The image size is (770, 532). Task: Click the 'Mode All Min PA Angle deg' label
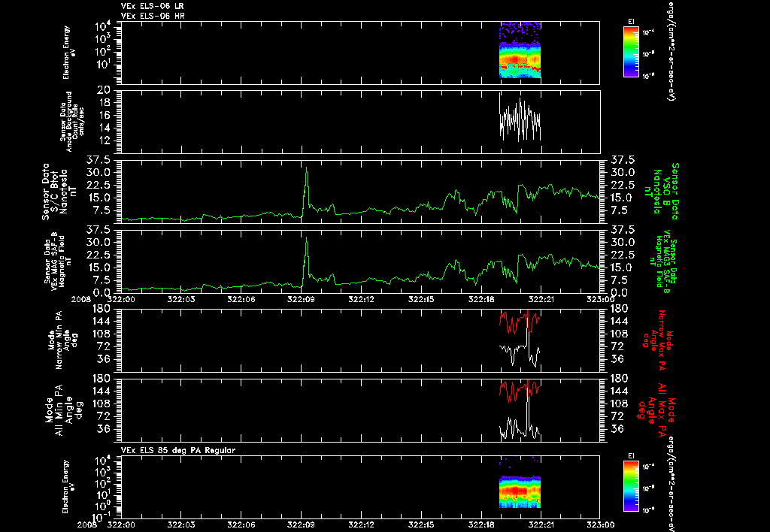(x=62, y=410)
